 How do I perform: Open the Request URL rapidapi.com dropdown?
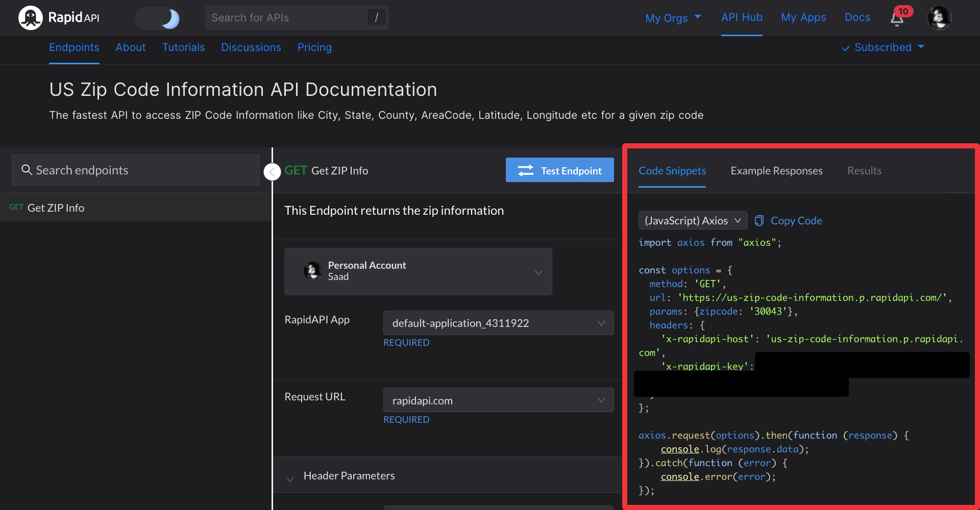(498, 400)
